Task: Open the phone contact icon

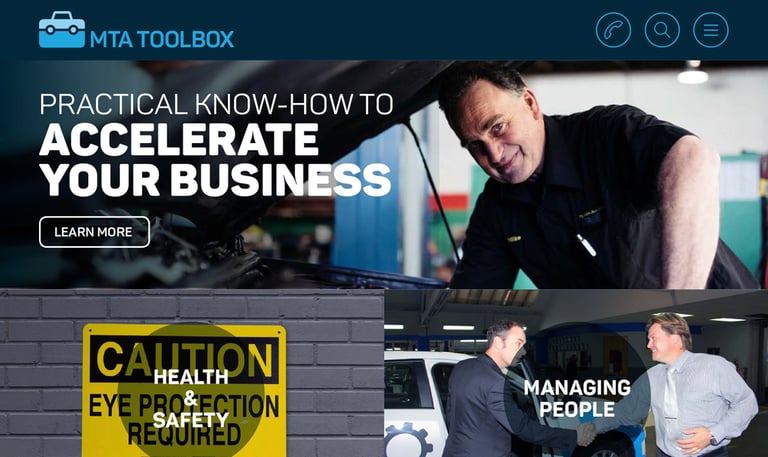Action: point(613,30)
